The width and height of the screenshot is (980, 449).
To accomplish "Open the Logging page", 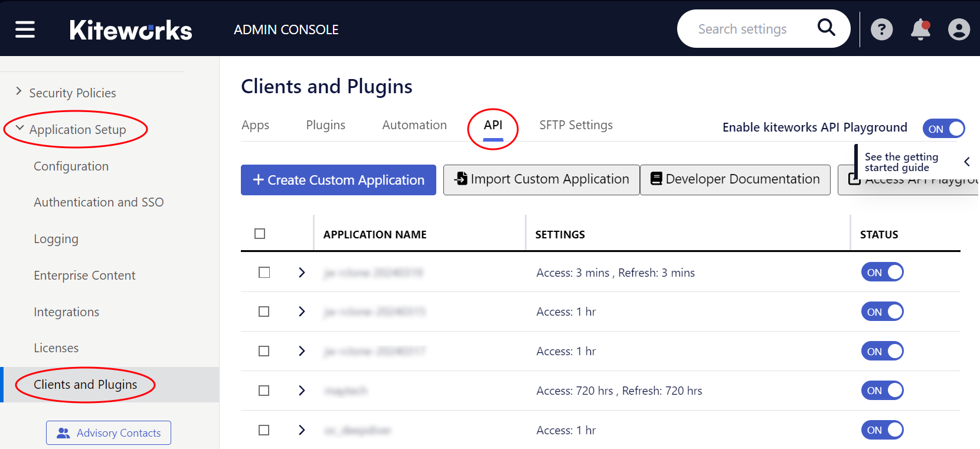I will 56,239.
